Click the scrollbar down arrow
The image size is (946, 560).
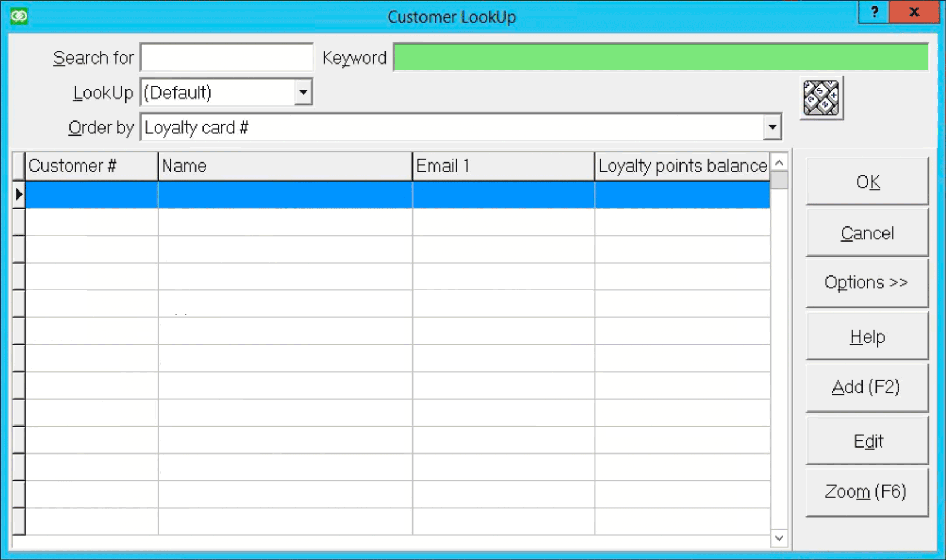click(x=779, y=537)
